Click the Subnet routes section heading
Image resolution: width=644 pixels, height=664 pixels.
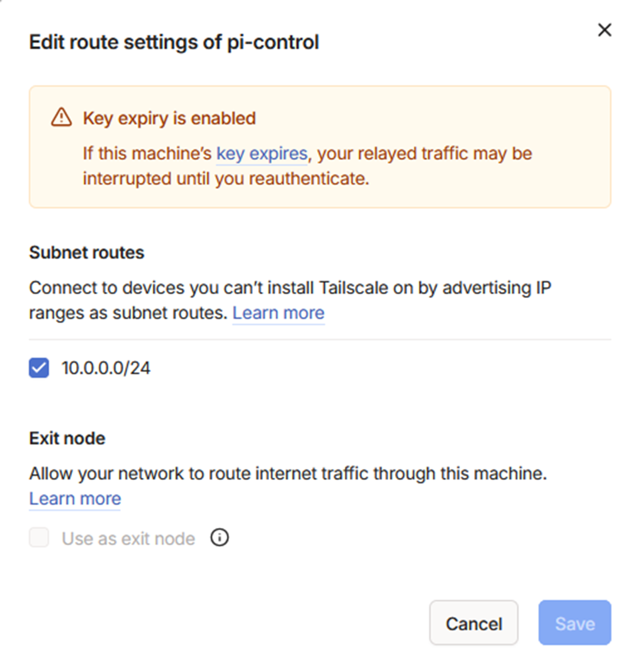pos(87,253)
